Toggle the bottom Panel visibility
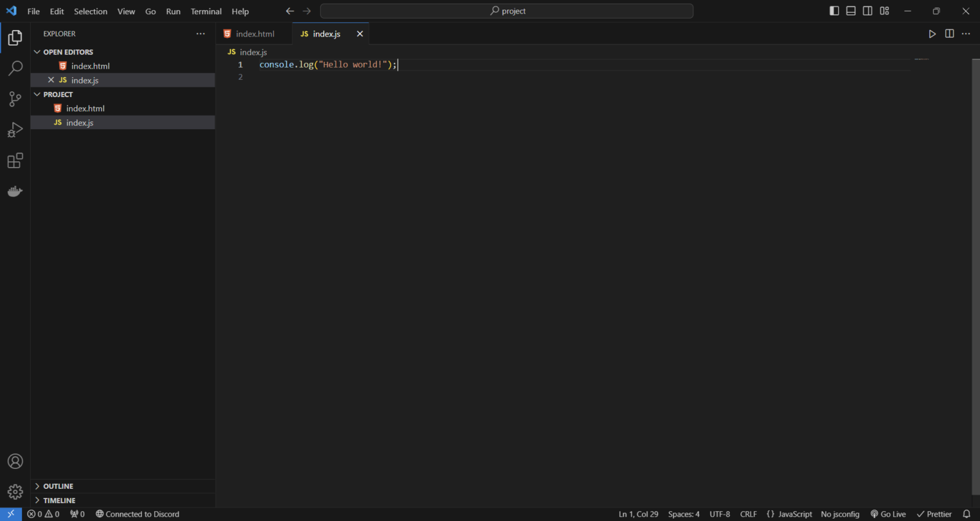Viewport: 980px width, 521px height. pyautogui.click(x=851, y=11)
